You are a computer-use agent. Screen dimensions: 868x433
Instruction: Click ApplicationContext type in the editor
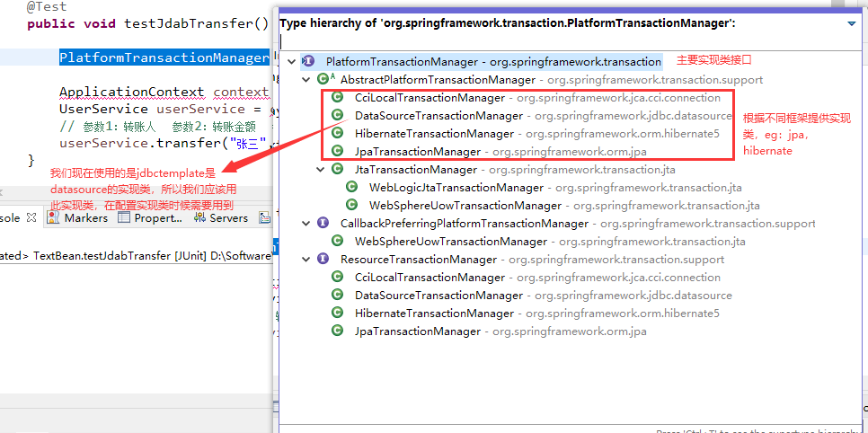(x=132, y=92)
